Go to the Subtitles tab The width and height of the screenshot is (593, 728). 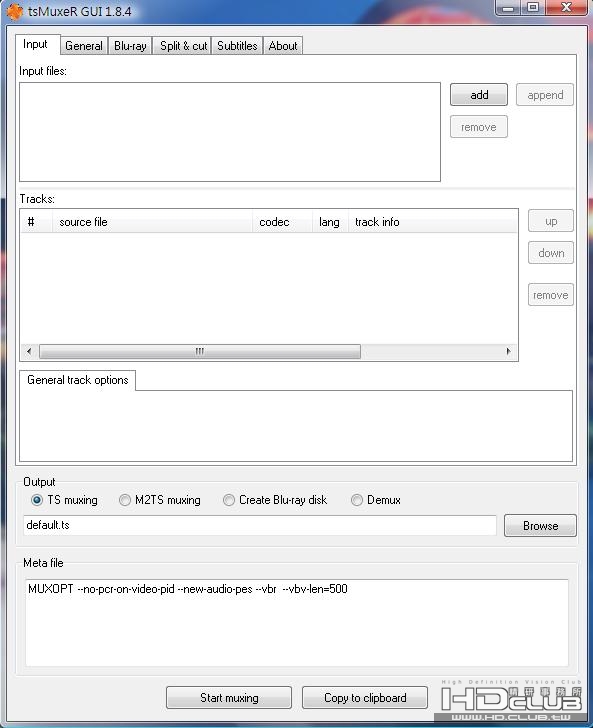click(237, 46)
